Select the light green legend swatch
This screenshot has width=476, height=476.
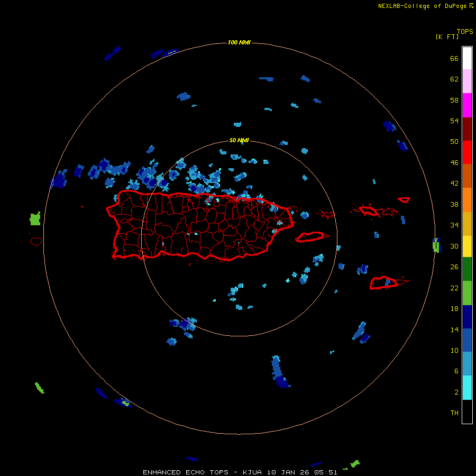[467, 293]
